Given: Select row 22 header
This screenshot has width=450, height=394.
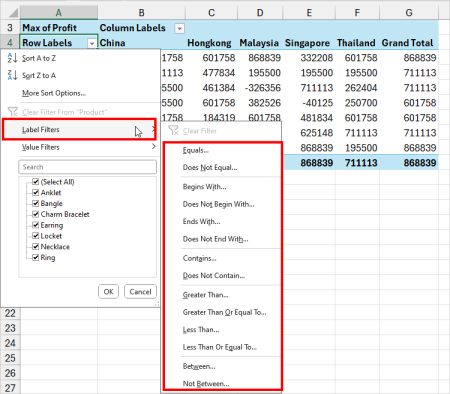Looking at the screenshot, I should (x=10, y=313).
